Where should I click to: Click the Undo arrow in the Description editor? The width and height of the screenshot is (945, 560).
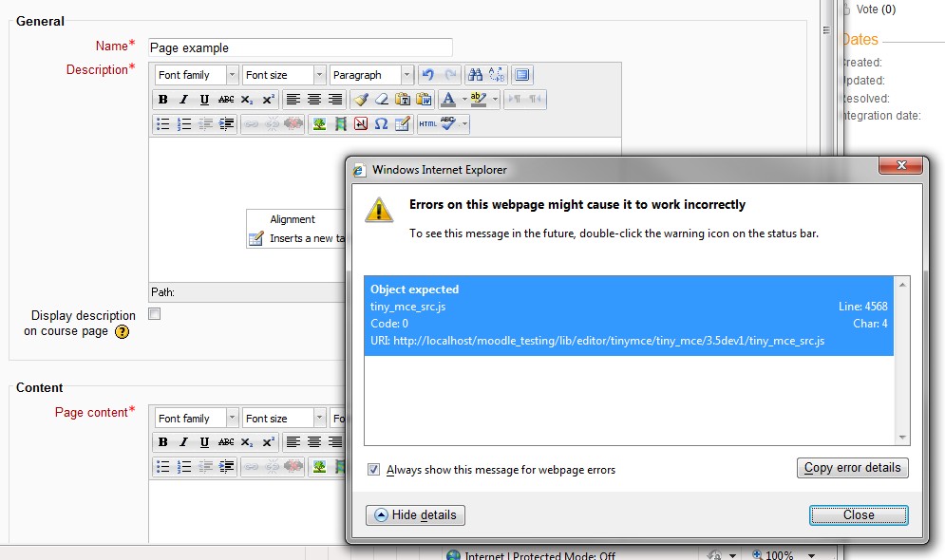click(428, 75)
